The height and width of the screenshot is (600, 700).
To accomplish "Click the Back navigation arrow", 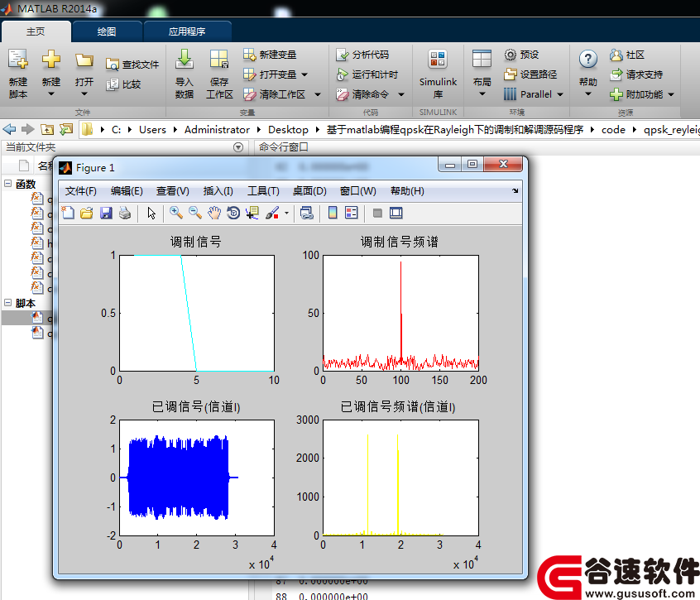I will 9,129.
